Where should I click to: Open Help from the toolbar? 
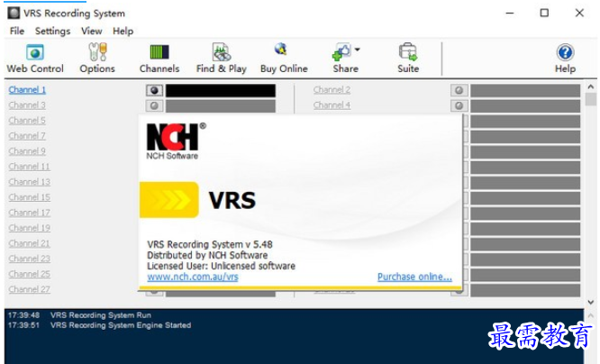[565, 59]
